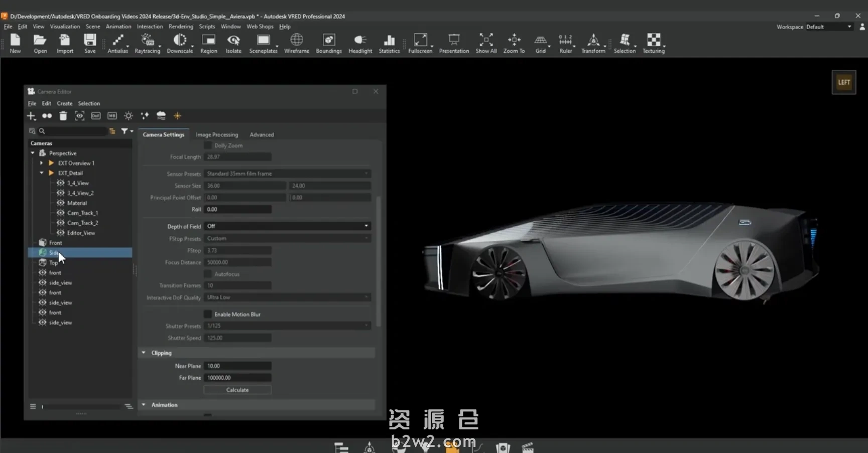Create a new camera with the plus icon
This screenshot has width=868, height=453.
point(31,115)
